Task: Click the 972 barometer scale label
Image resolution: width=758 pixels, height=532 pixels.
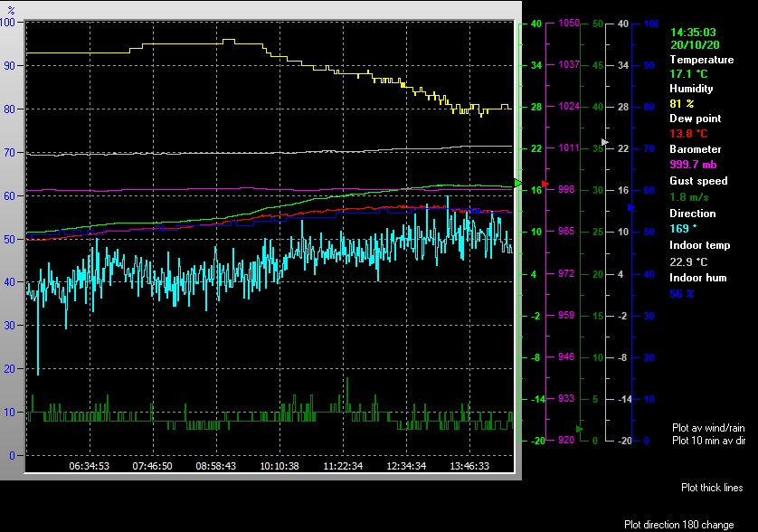Action: point(566,273)
